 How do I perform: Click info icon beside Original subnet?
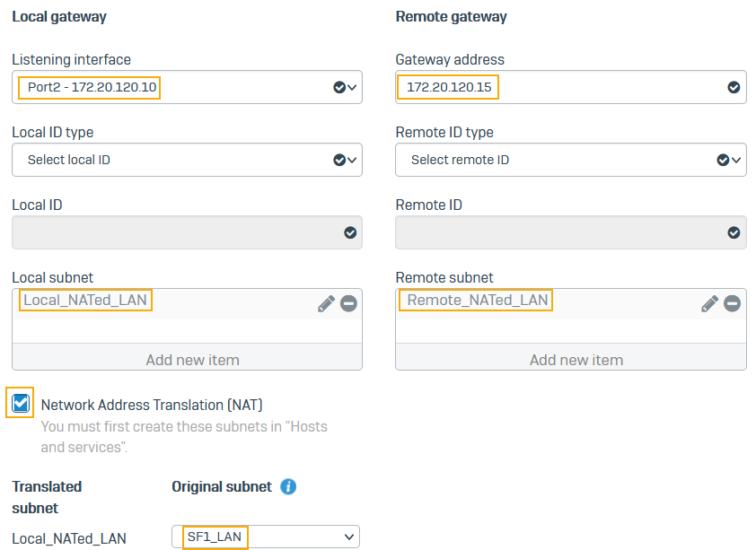(288, 487)
